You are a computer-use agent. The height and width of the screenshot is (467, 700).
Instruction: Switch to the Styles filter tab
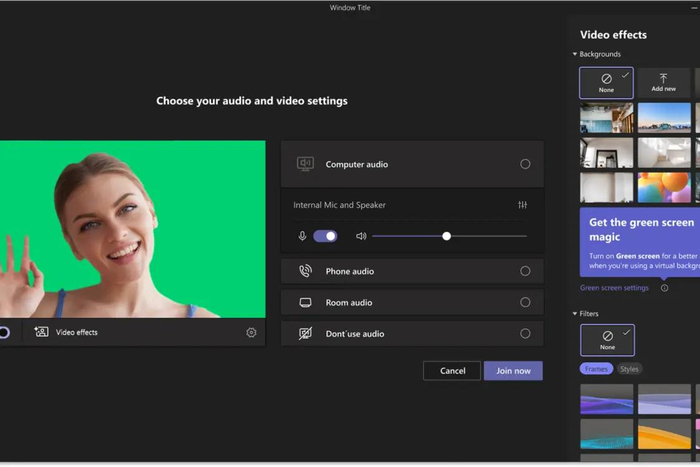coord(629,369)
